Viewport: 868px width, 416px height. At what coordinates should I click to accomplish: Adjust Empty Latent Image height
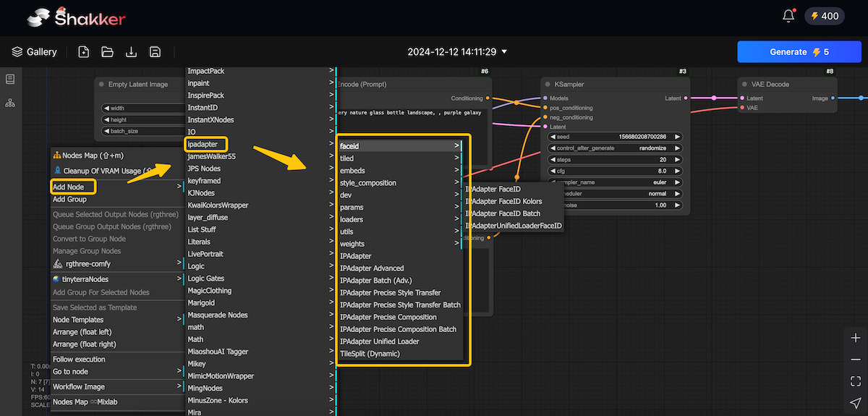(144, 119)
